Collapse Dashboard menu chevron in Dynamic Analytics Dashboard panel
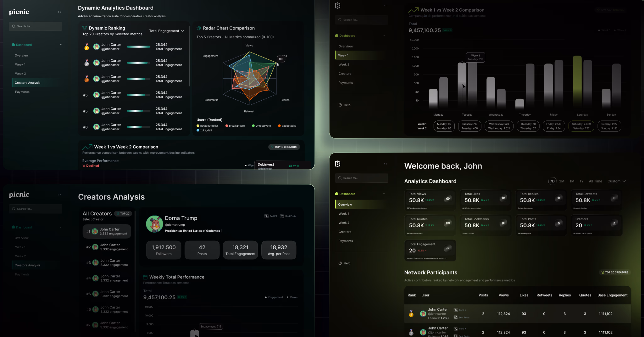 [61, 45]
